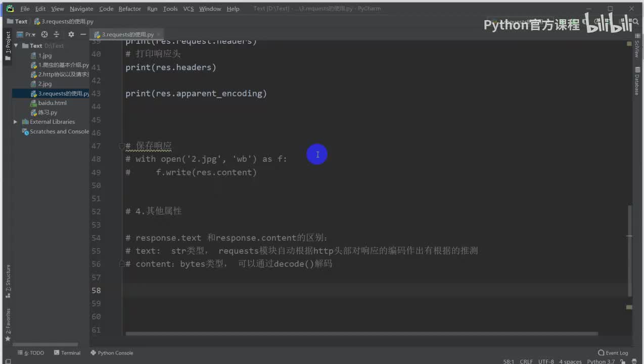Click the 3.requests的使用.py breadcrumb in navigation bar
644x364 pixels.
63,21
